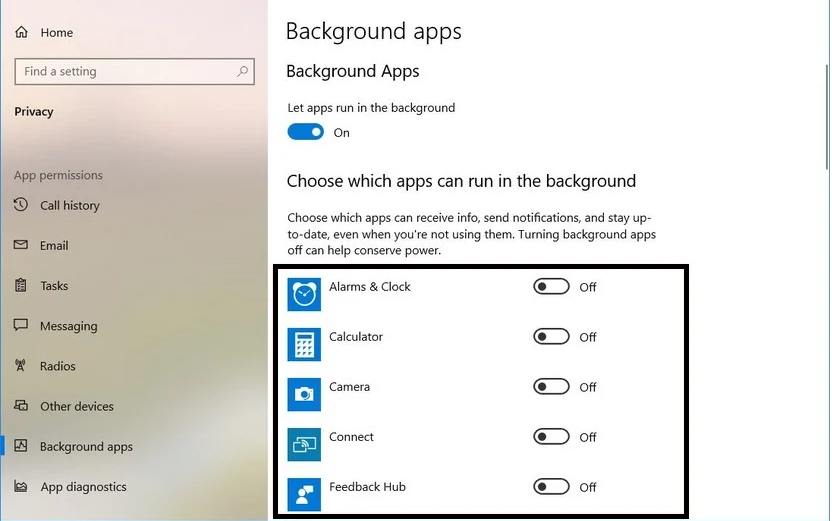
Task: Click the Radios antenna icon
Action: point(21,365)
